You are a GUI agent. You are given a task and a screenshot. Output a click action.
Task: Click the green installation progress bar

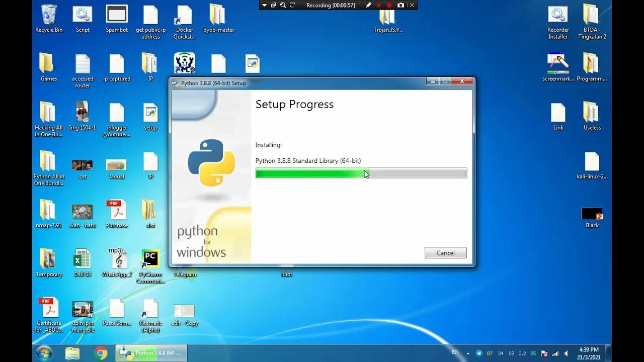361,173
